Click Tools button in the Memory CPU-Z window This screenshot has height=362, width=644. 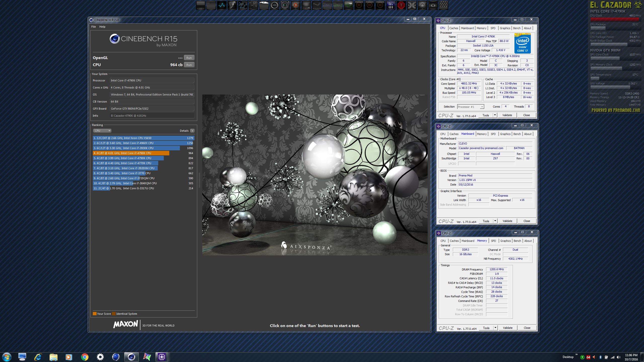[x=486, y=328]
